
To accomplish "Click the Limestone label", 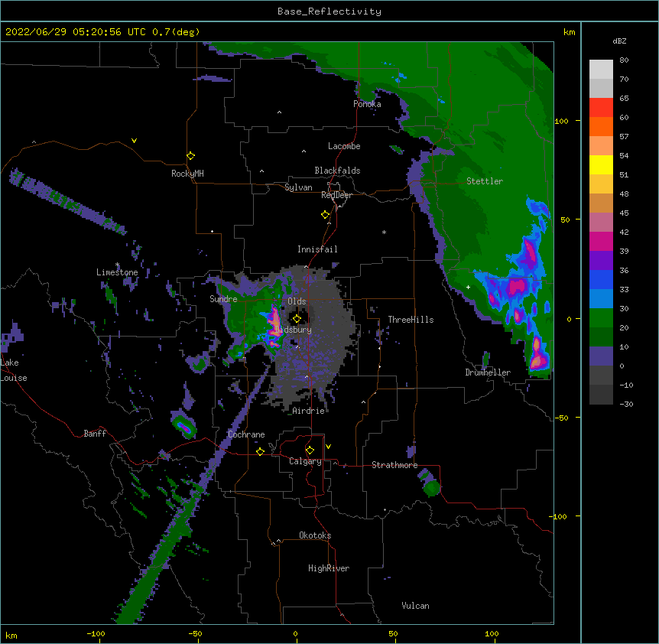I will [x=117, y=272].
